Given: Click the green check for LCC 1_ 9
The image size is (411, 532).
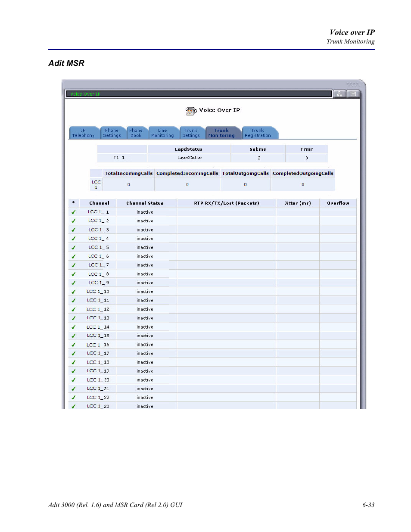Looking at the screenshot, I should [x=73, y=283].
